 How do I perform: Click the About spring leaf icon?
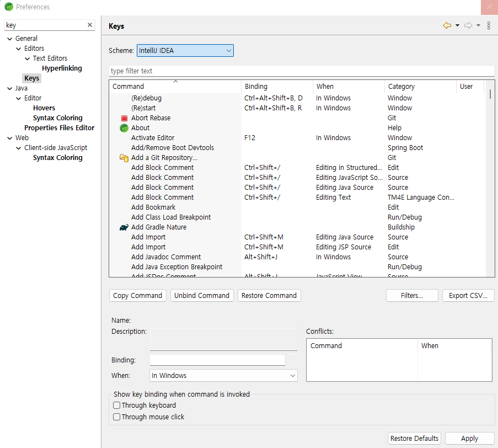point(124,128)
